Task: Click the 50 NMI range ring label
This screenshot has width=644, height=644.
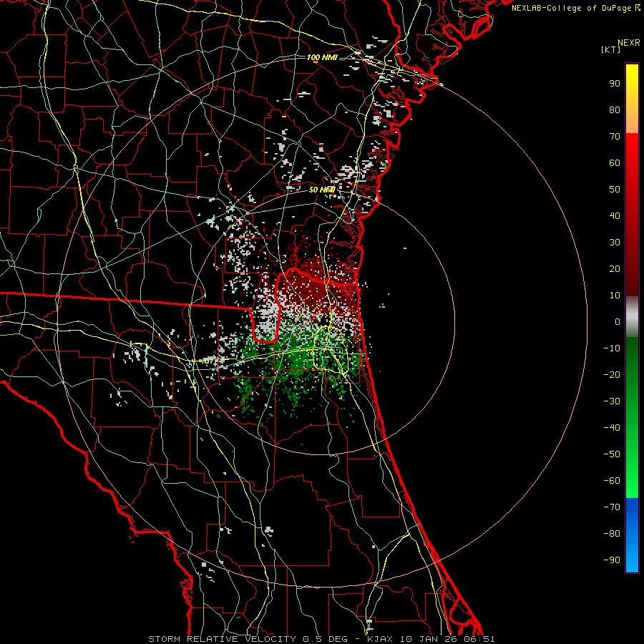Action: (x=322, y=190)
